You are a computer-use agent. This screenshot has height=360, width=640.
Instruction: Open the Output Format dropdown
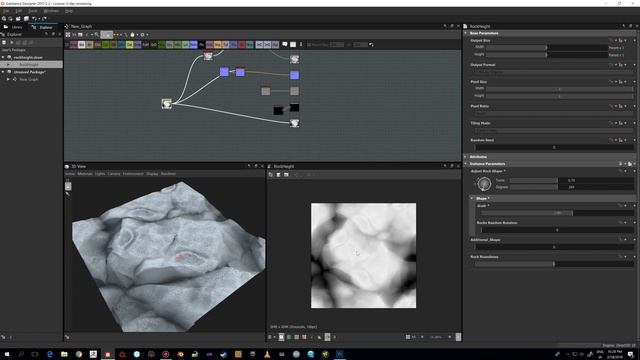[x=554, y=72]
